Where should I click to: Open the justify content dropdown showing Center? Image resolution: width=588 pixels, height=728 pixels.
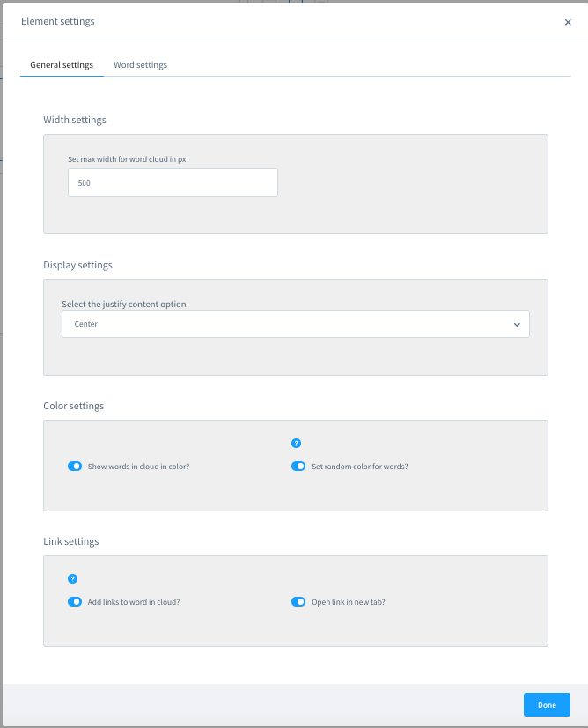[x=296, y=324]
